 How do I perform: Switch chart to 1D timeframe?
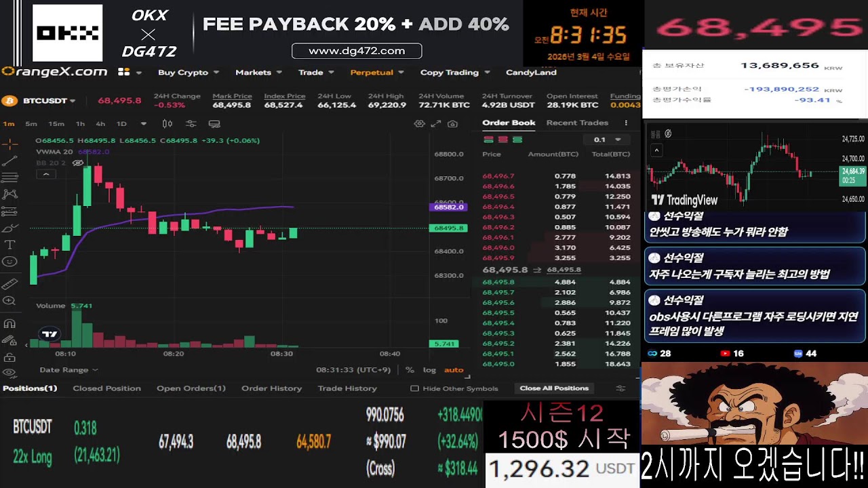(x=121, y=123)
